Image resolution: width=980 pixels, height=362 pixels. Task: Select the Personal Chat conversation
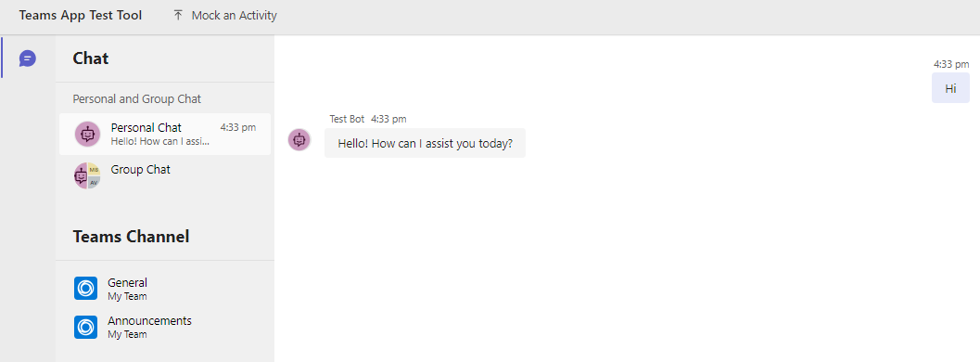coord(165,134)
